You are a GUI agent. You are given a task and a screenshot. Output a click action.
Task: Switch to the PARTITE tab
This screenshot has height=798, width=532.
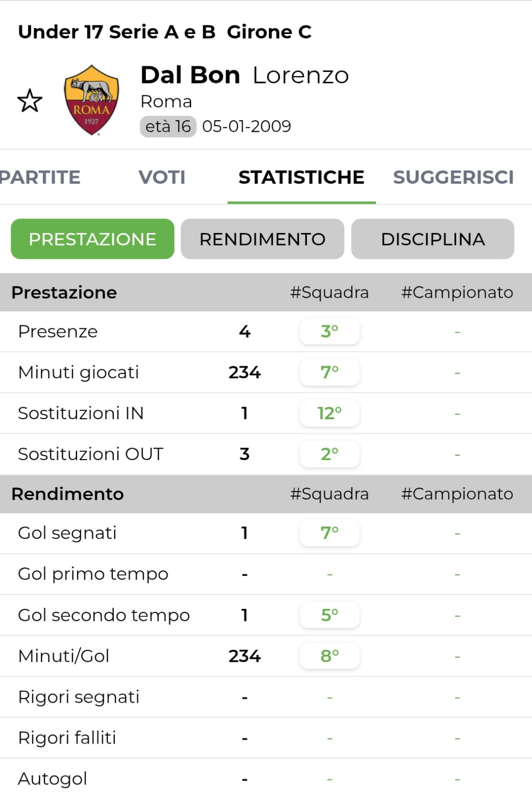click(x=40, y=177)
